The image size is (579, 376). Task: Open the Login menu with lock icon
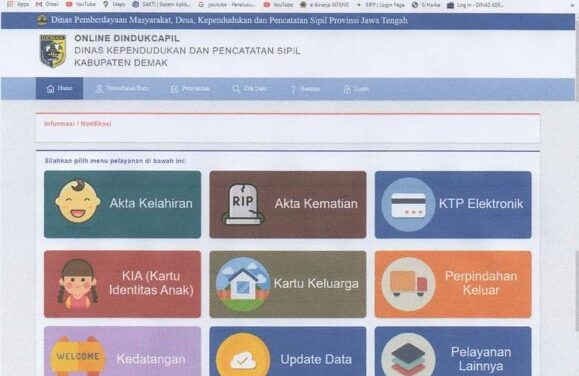(356, 89)
